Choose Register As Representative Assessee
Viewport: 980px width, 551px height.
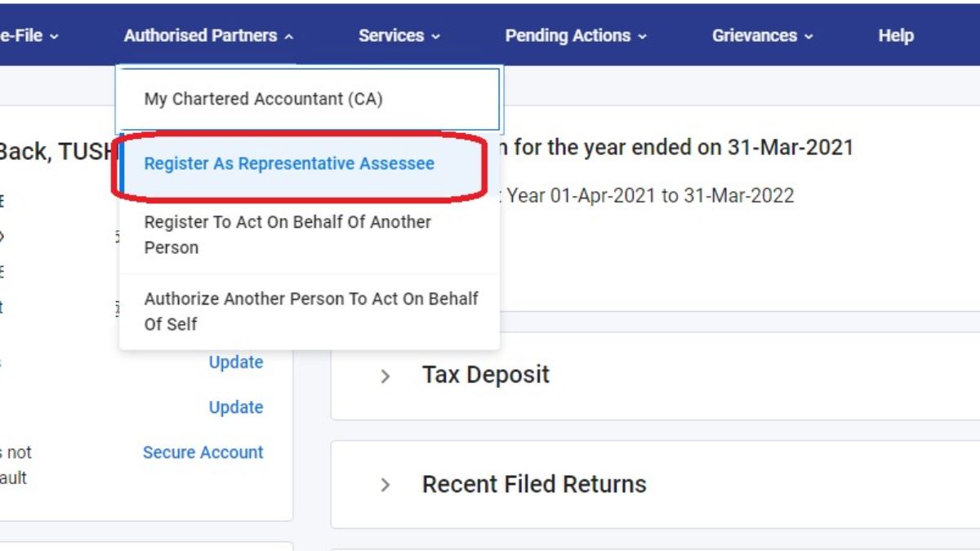(x=289, y=163)
